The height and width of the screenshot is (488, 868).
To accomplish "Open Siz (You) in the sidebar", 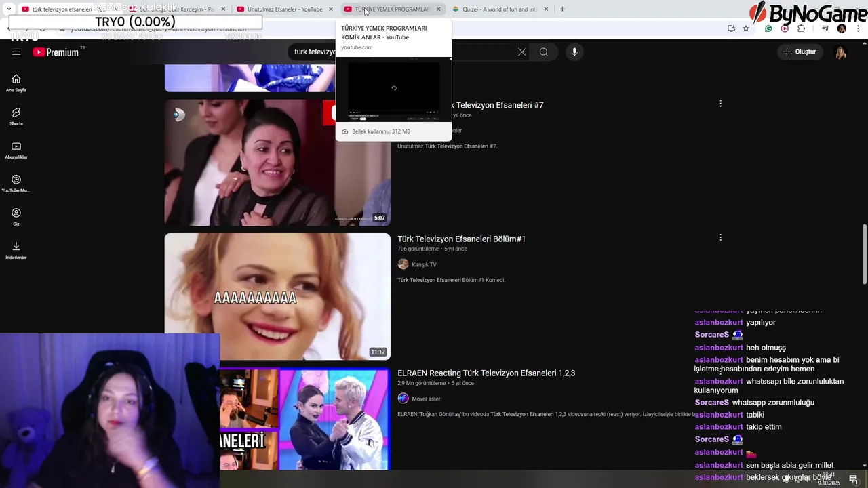I will coord(16,217).
